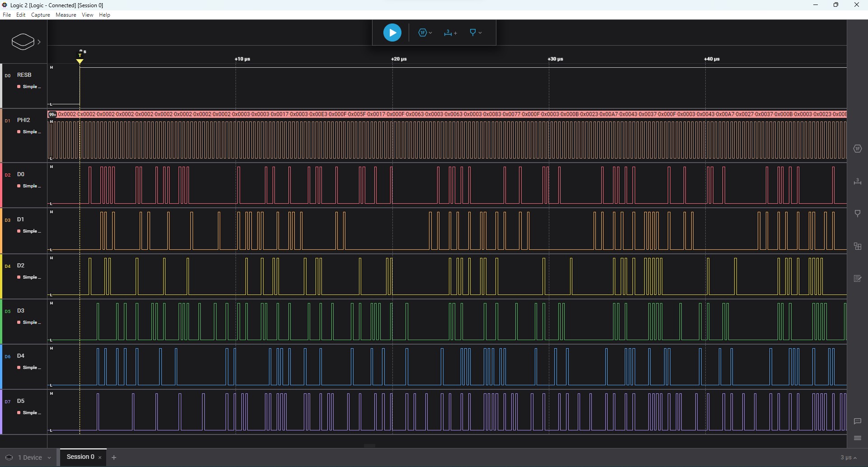Click the Saleae device icon at top left
868x467 pixels.
[23, 42]
